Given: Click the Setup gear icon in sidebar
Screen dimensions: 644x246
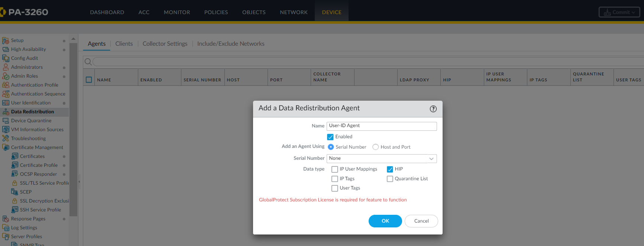Looking at the screenshot, I should click(6, 41).
